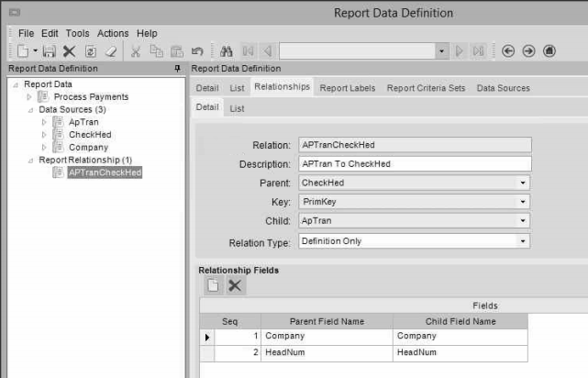The height and width of the screenshot is (378, 588).
Task: Select row 2 child field HeadNum cell
Action: 460,353
